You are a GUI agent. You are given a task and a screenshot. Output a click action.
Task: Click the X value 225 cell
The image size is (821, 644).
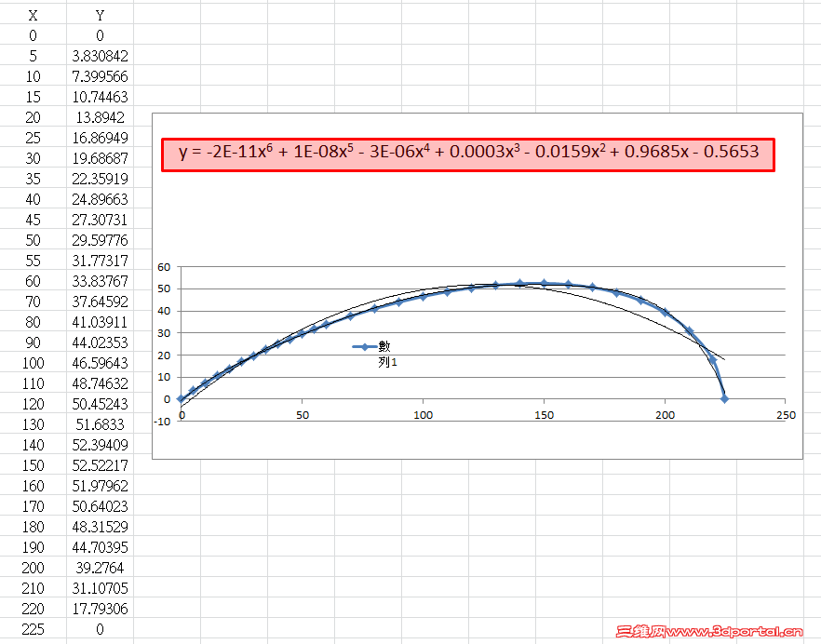coord(33,629)
